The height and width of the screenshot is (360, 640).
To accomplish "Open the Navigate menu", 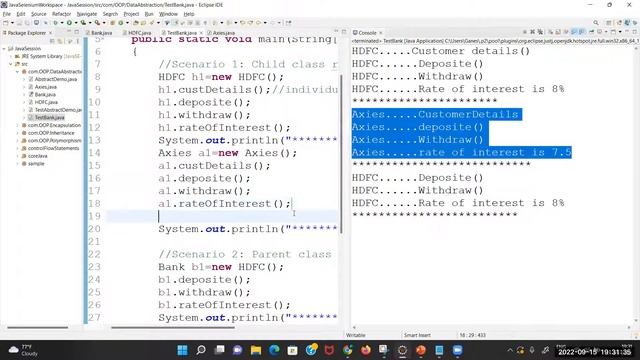I will click(x=87, y=14).
